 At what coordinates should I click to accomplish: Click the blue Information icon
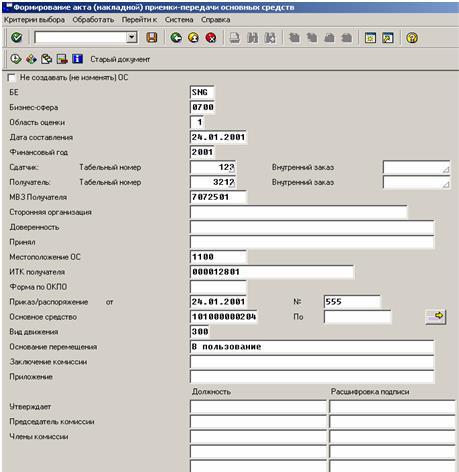click(x=77, y=59)
